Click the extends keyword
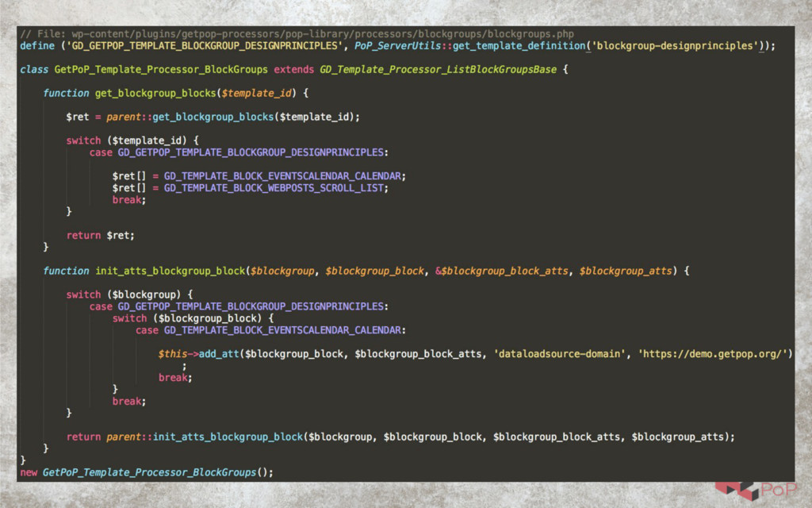This screenshot has width=812, height=508. click(293, 70)
